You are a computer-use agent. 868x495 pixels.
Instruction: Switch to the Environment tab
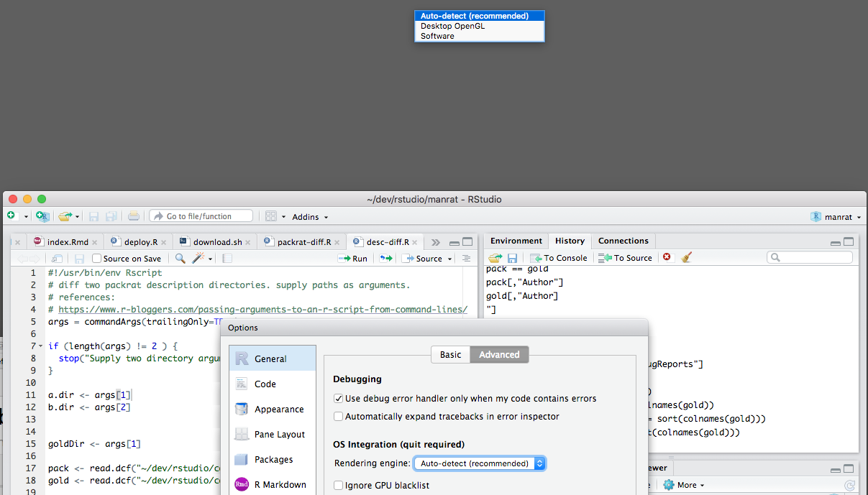(516, 241)
